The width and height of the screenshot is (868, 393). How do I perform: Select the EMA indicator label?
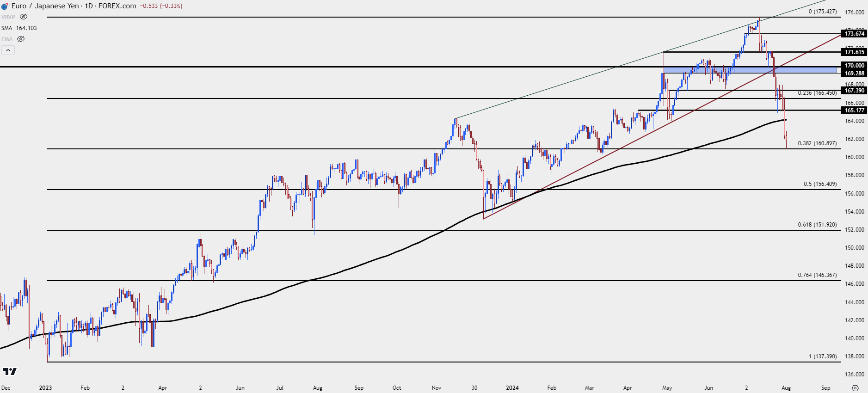[6, 39]
